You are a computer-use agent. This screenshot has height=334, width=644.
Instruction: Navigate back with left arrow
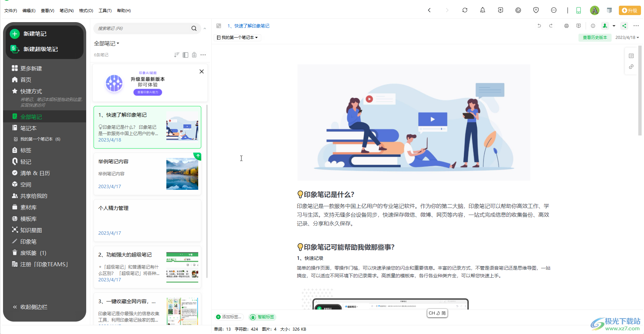(x=429, y=10)
